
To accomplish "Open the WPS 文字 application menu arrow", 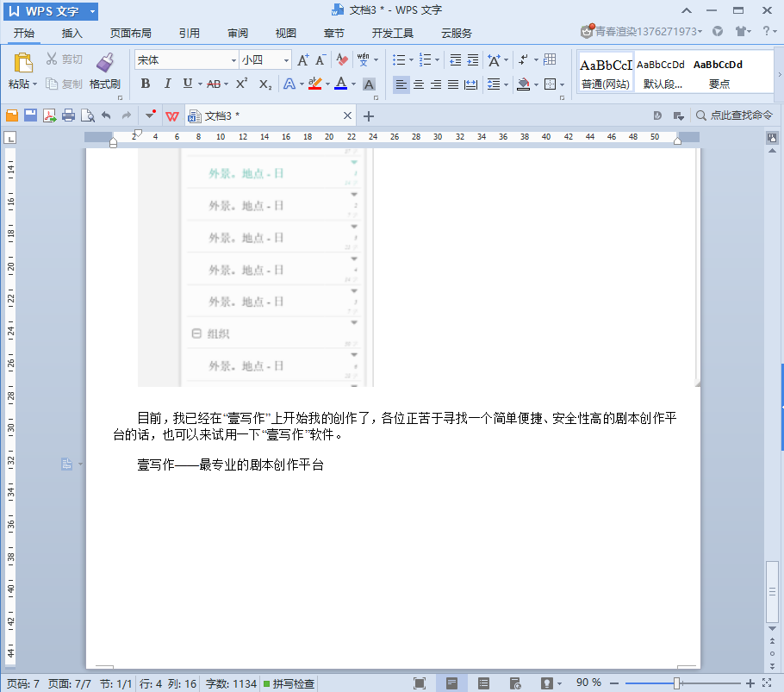I will (92, 11).
